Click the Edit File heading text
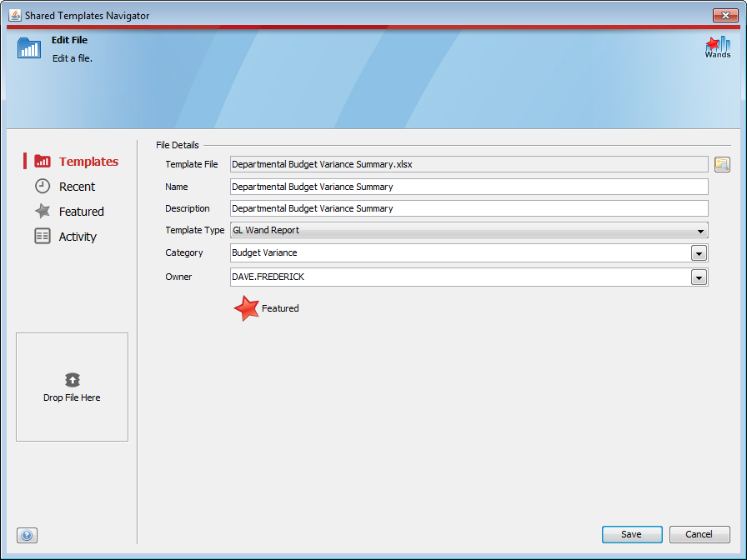This screenshot has width=747, height=560. click(x=69, y=40)
